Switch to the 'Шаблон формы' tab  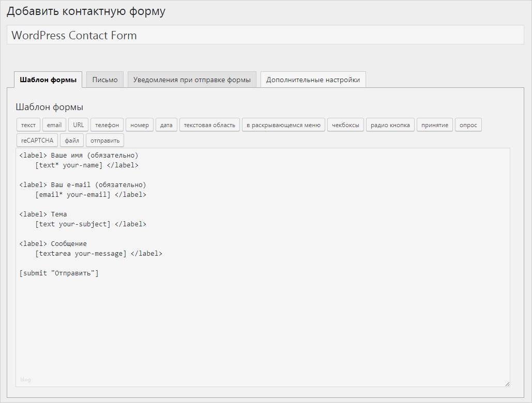point(48,80)
